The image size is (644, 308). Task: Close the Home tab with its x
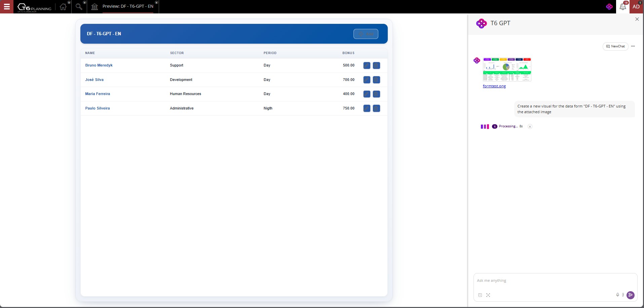tap(69, 2)
